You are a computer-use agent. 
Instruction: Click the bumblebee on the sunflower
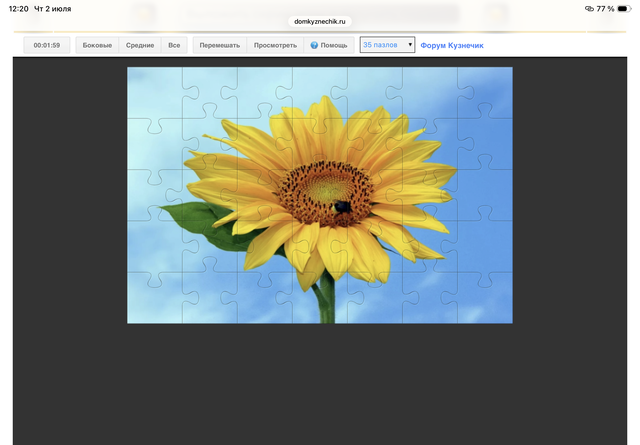(x=341, y=207)
